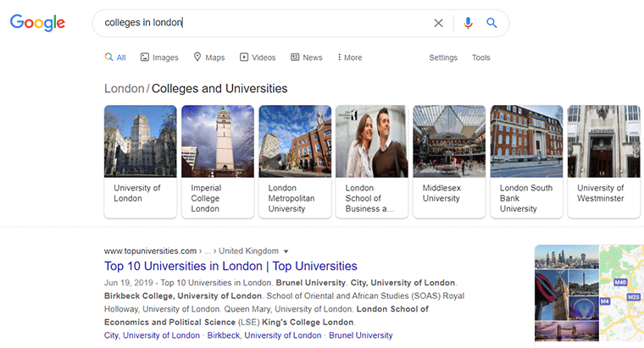Clear the search box with X icon
Viewport: 644px width, 348px height.
click(x=438, y=23)
